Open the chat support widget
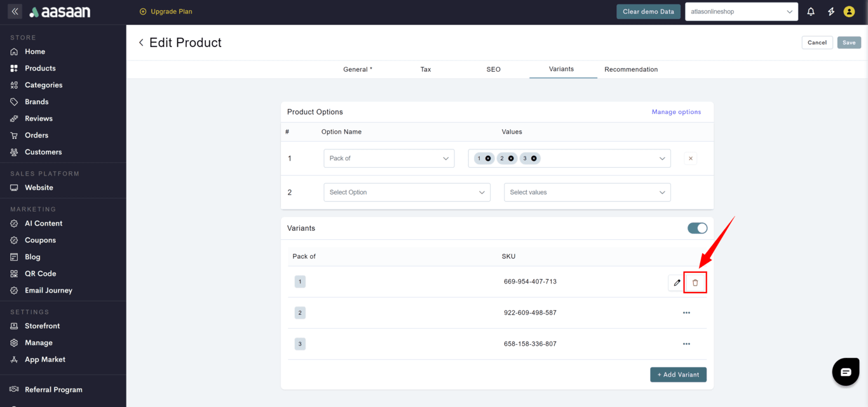Viewport: 868px width, 407px height. click(845, 372)
